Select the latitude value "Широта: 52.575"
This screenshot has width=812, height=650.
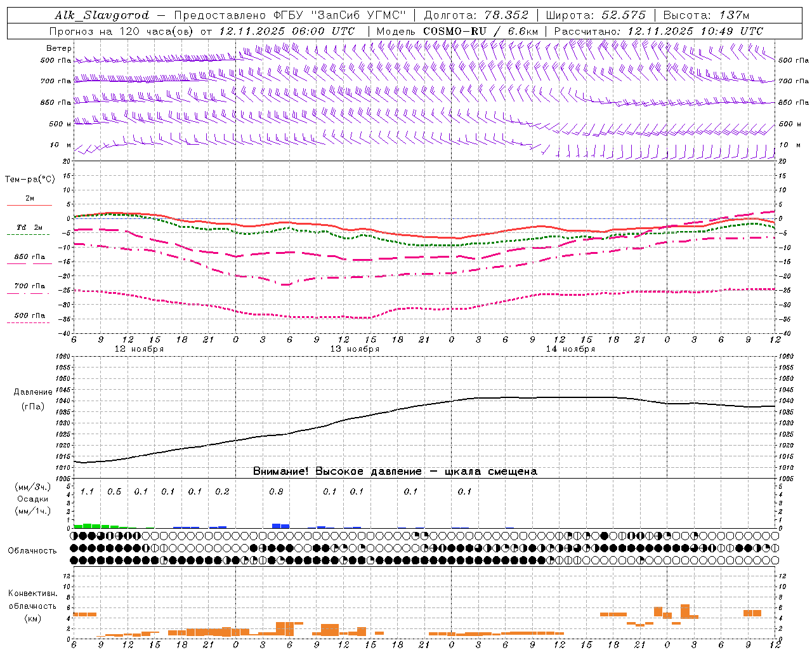pyautogui.click(x=596, y=15)
